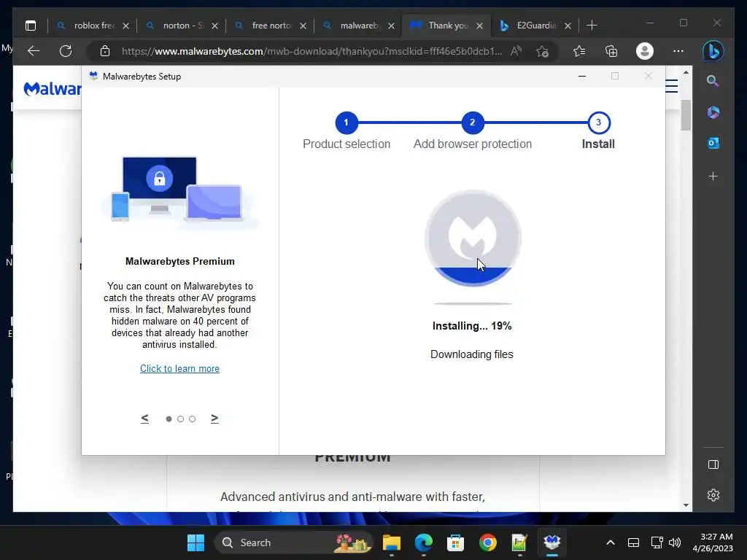The width and height of the screenshot is (747, 560).
Task: Open the Read aloud icon in address bar
Action: (x=516, y=51)
